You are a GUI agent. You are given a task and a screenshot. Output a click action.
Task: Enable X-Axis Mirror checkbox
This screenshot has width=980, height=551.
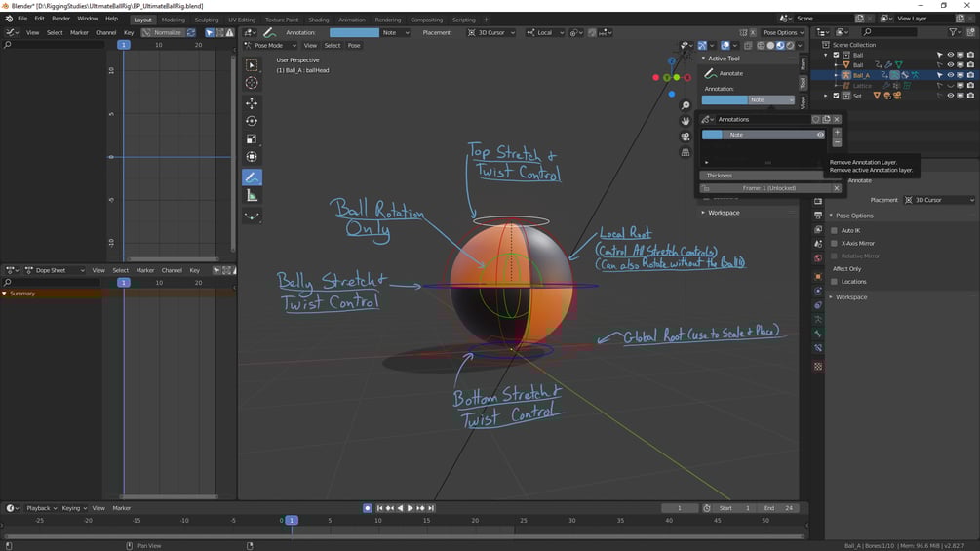click(834, 243)
